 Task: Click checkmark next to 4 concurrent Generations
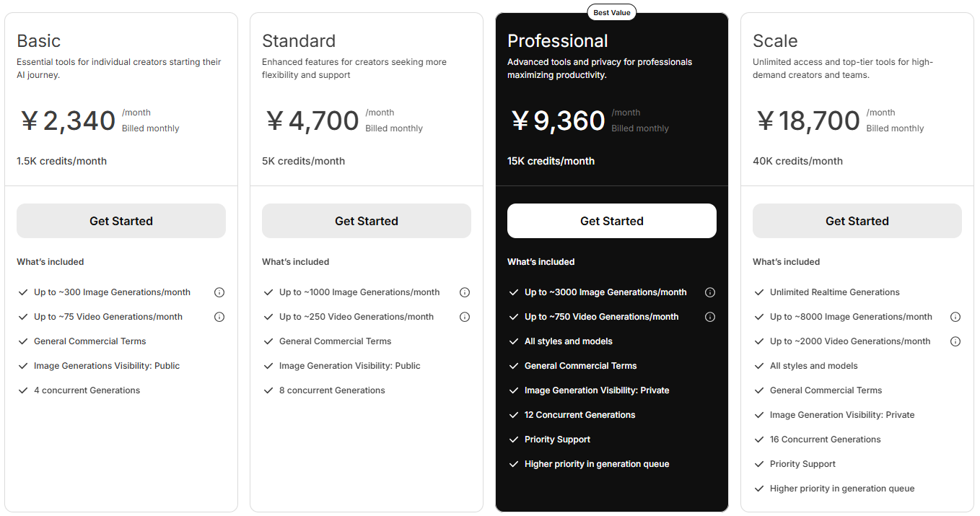[23, 390]
